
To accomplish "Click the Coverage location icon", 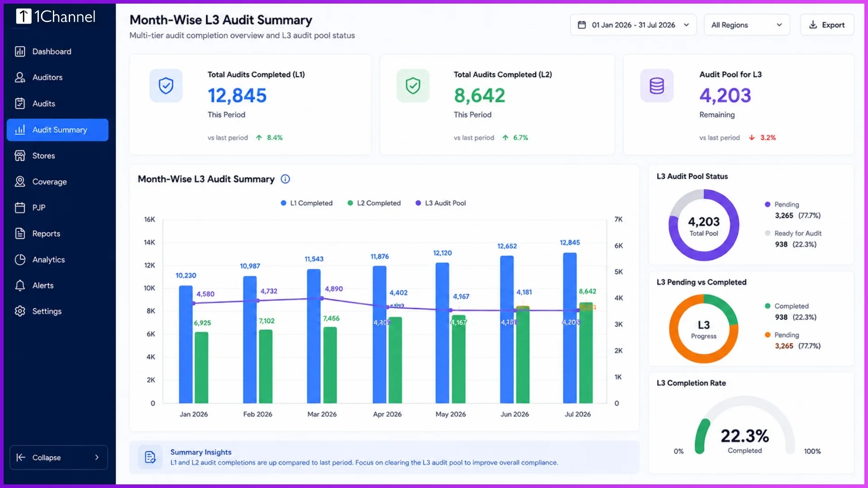I will click(x=20, y=182).
